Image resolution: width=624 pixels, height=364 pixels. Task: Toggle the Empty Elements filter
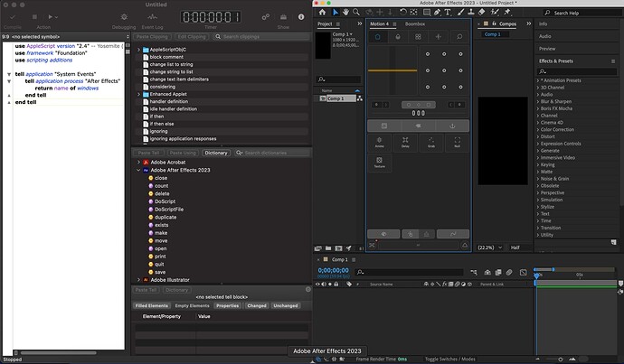(x=192, y=305)
